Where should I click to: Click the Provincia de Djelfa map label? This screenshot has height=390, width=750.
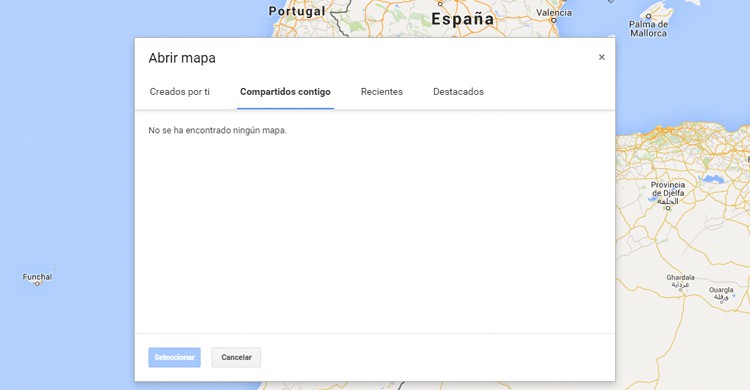click(x=668, y=192)
